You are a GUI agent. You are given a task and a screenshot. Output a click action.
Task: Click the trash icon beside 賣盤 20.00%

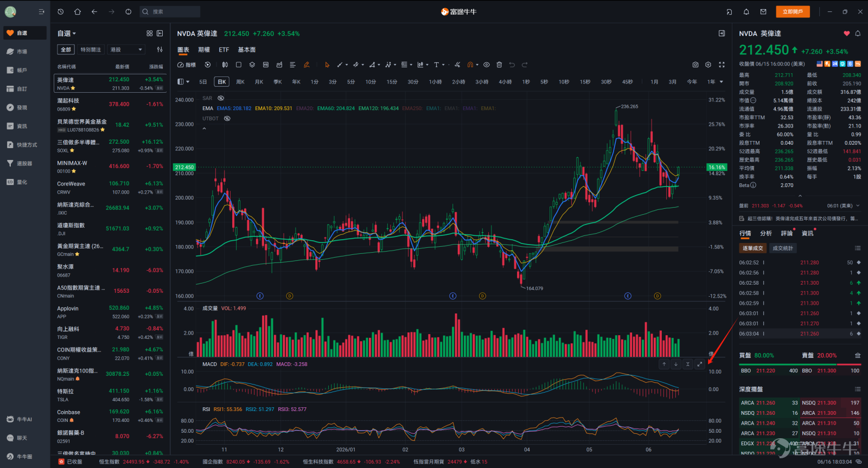[x=858, y=356]
